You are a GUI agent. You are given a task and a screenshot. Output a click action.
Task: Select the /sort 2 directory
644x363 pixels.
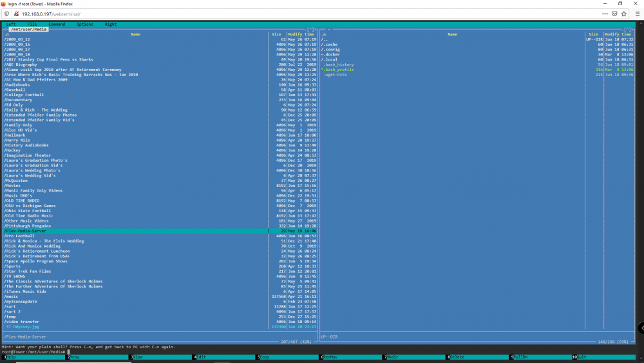pyautogui.click(x=12, y=311)
